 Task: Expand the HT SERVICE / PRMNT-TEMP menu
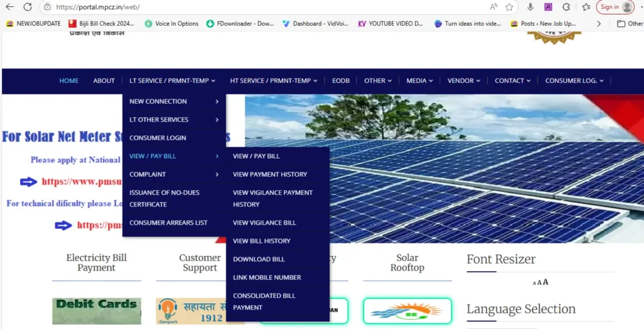(274, 81)
